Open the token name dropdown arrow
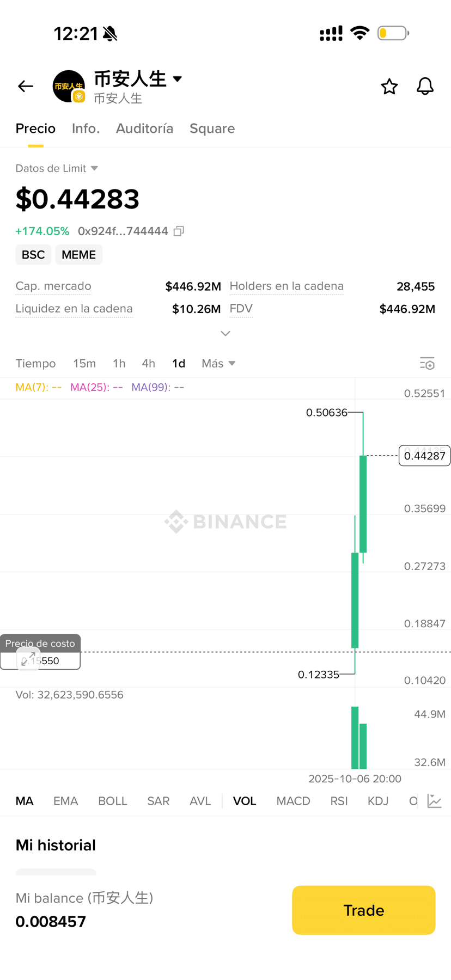Image resolution: width=451 pixels, height=980 pixels. tap(178, 79)
